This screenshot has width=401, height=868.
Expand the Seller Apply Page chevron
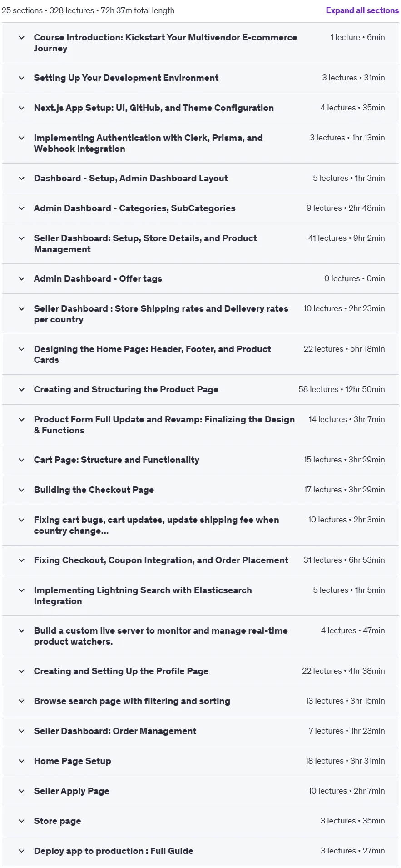(x=21, y=791)
